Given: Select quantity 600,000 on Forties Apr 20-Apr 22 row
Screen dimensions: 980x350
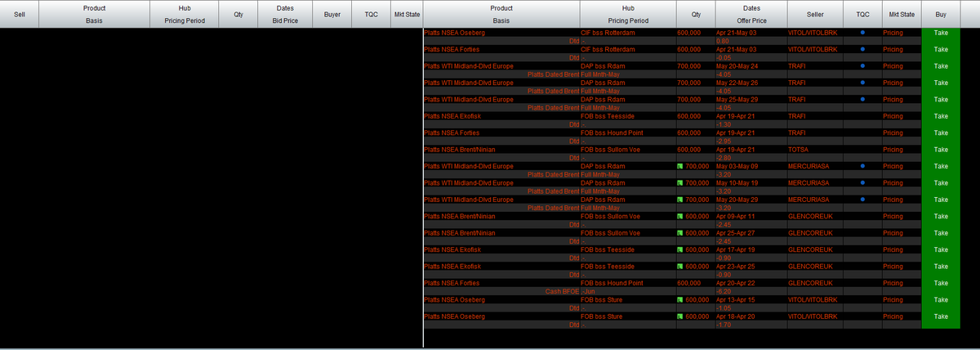Looking at the screenshot, I should (x=689, y=283).
